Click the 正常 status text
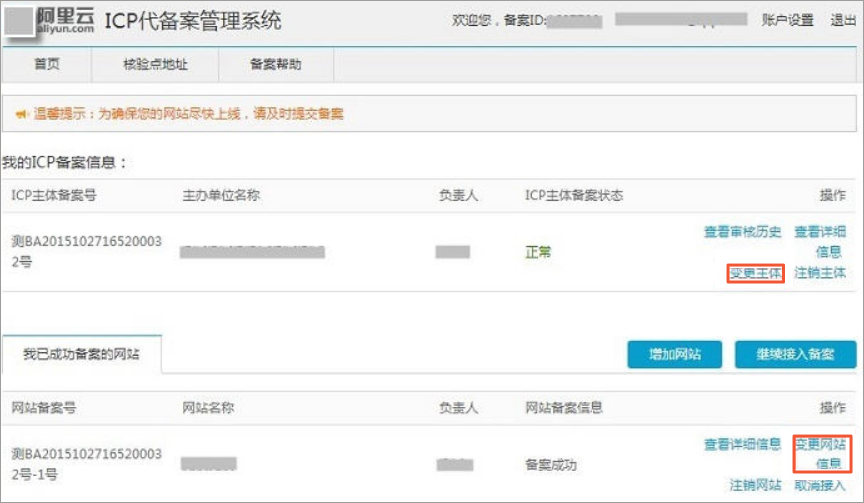The height and width of the screenshot is (503, 864). tap(538, 252)
